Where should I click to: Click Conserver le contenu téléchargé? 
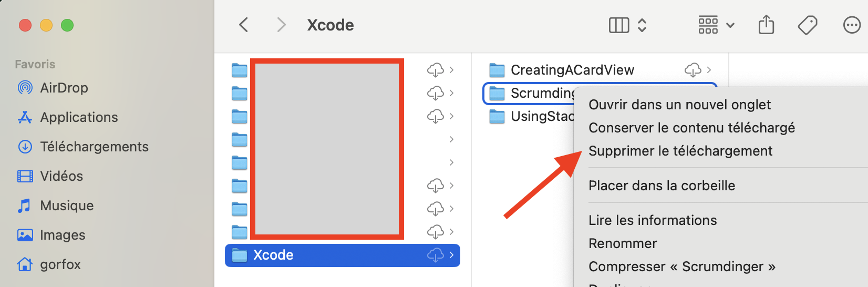point(691,128)
